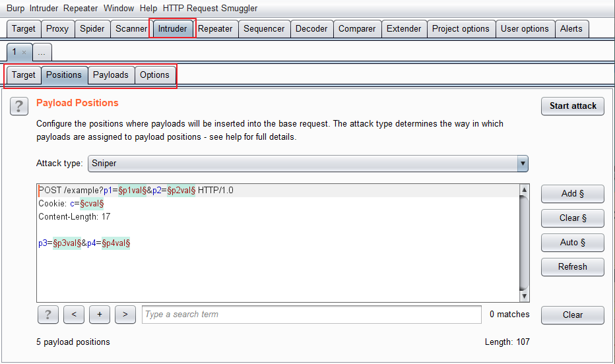Close Intruder attack tab 1
This screenshot has height=364, width=615.
(24, 52)
